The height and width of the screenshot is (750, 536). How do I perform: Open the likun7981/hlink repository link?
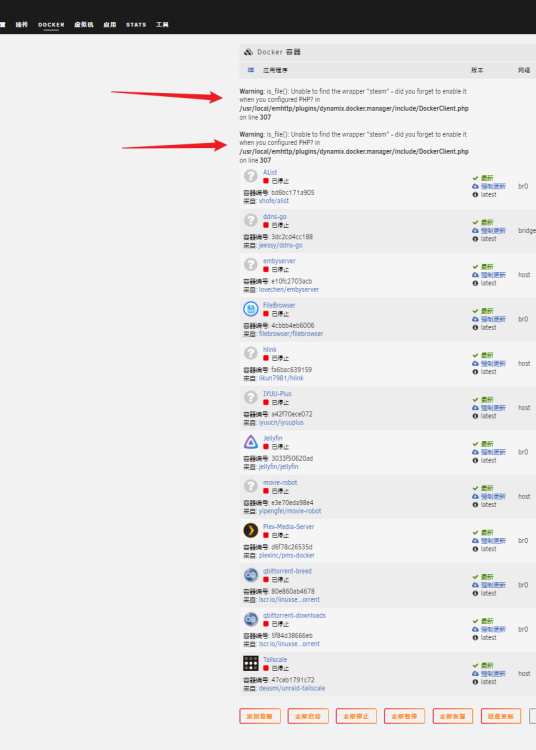click(x=281, y=378)
